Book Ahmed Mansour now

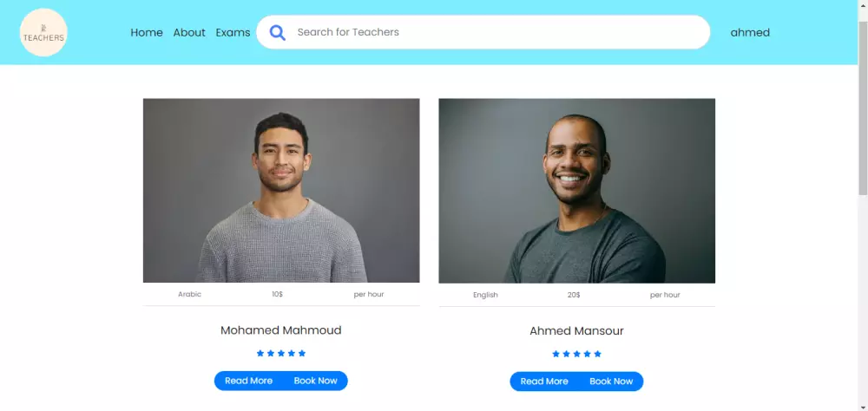click(611, 382)
